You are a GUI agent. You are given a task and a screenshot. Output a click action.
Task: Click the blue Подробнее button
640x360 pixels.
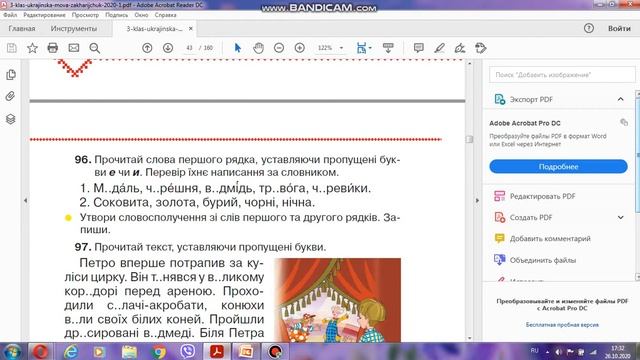(x=558, y=167)
